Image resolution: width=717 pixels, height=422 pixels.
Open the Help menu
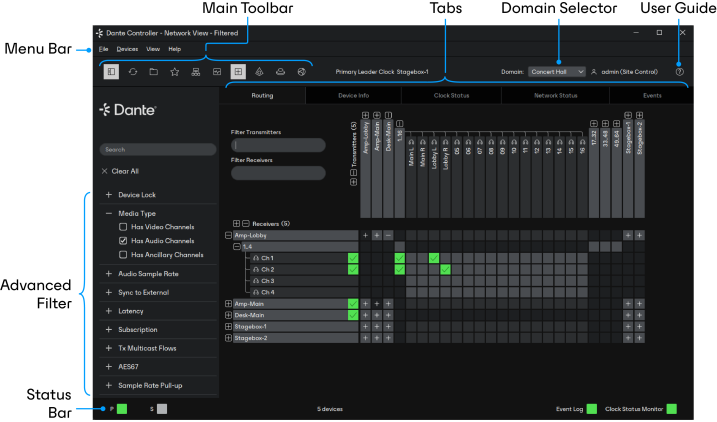[x=175, y=49]
